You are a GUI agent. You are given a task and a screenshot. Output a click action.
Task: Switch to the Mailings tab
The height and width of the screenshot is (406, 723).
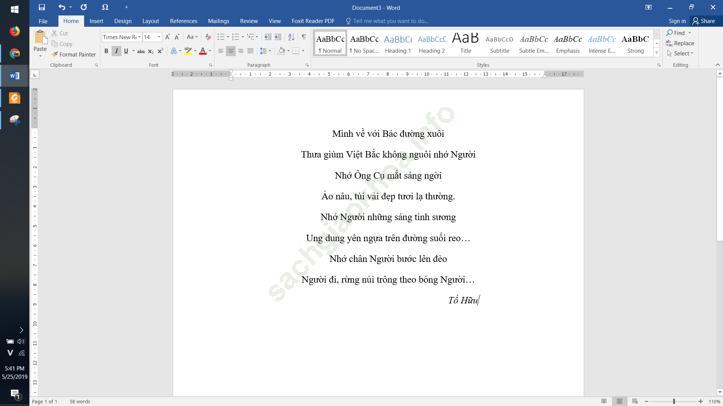(219, 21)
